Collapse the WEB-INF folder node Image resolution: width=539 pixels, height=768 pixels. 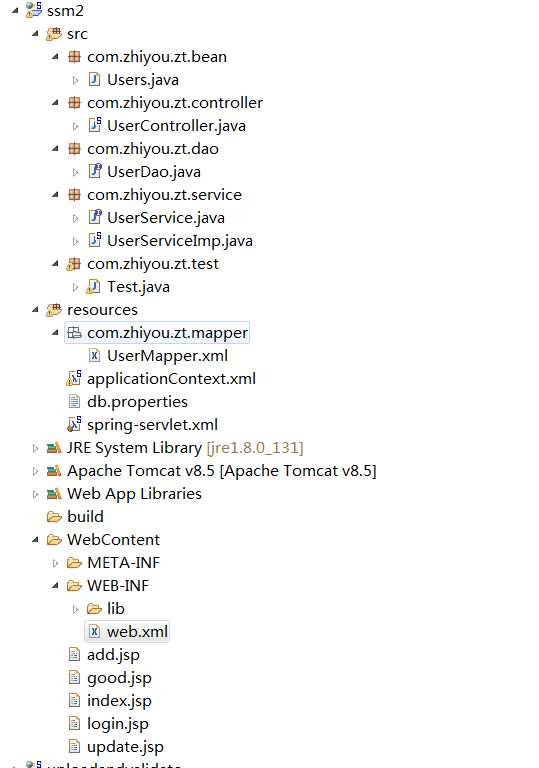point(55,586)
